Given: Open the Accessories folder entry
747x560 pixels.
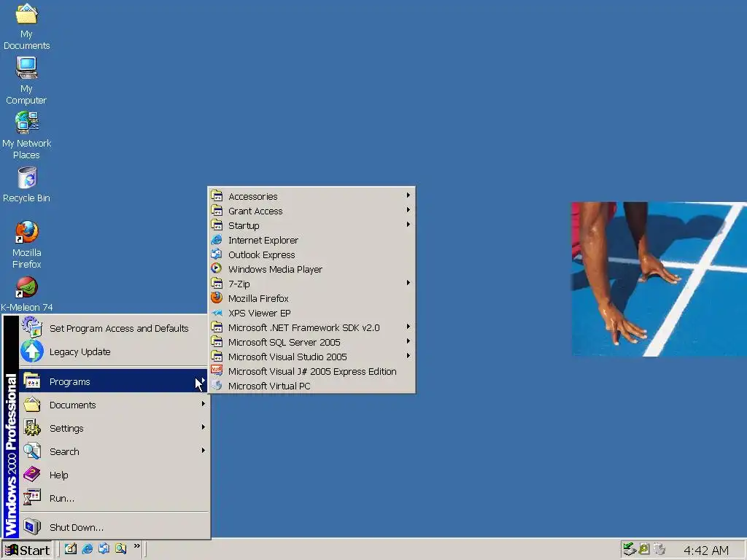Looking at the screenshot, I should [311, 196].
